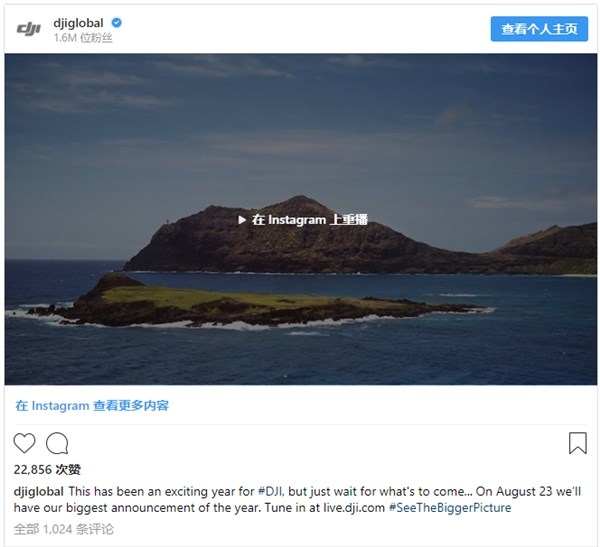Click the 查看个人主页 button
Image resolution: width=600 pixels, height=547 pixels.
(x=539, y=29)
